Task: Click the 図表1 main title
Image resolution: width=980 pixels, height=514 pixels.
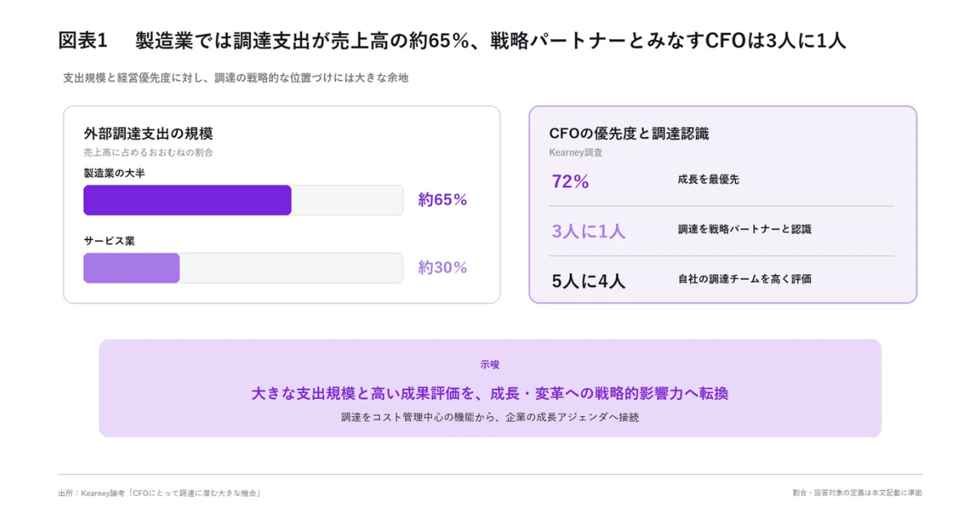Action: point(452,41)
